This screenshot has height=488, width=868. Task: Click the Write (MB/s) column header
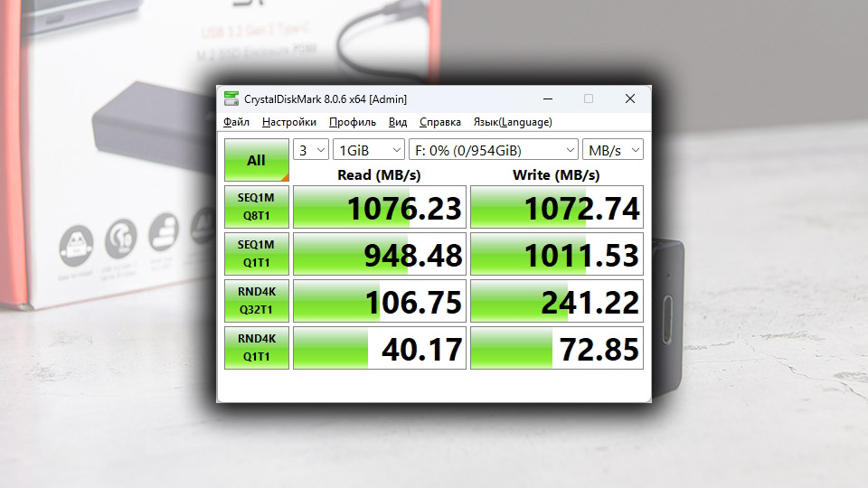[556, 174]
